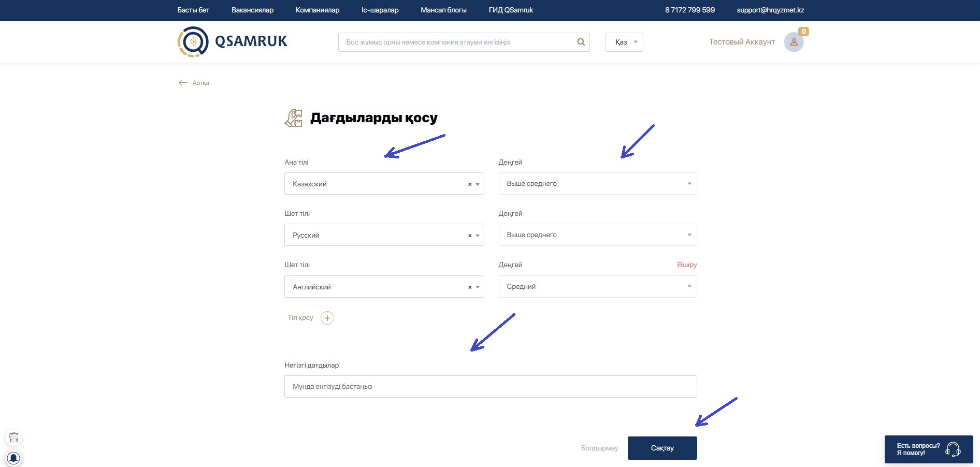The height and width of the screenshot is (467, 980).
Task: Click the plus icon to add language
Action: [327, 318]
